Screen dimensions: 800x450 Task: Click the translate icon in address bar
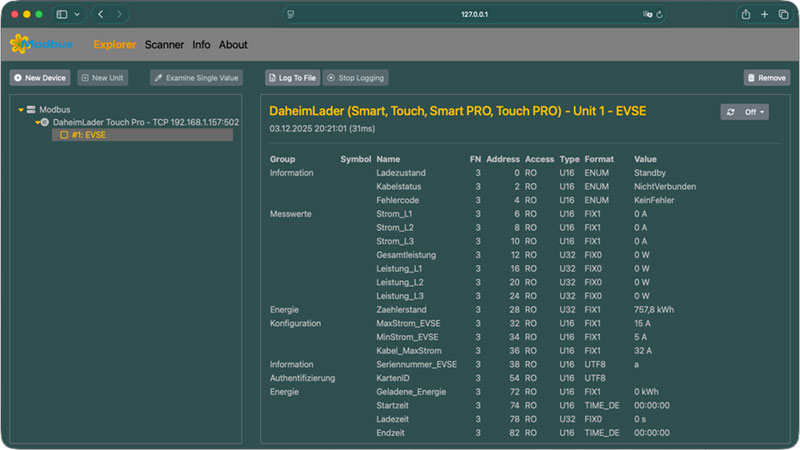[x=648, y=14]
